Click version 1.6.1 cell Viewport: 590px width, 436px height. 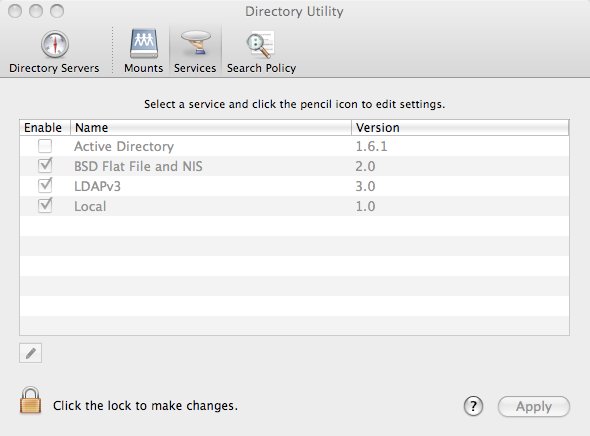tap(371, 146)
